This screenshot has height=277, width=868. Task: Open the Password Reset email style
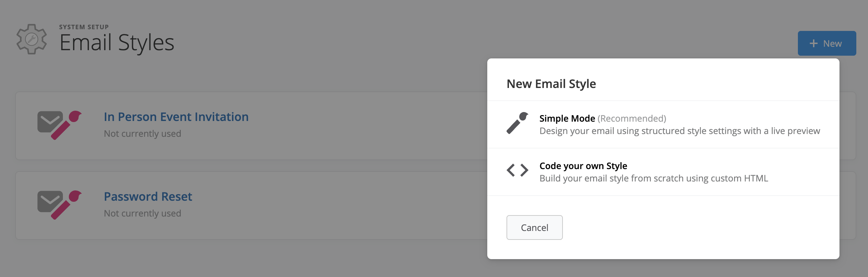[148, 197]
